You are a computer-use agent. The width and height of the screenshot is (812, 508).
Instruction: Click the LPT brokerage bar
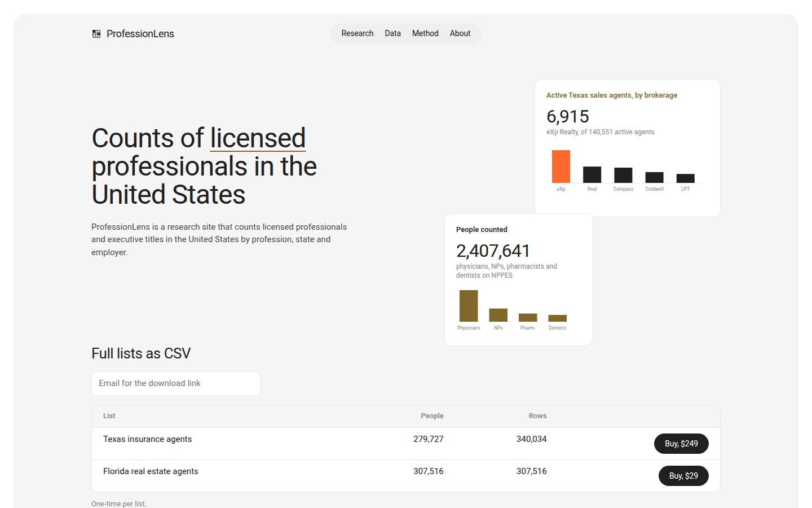tap(686, 178)
